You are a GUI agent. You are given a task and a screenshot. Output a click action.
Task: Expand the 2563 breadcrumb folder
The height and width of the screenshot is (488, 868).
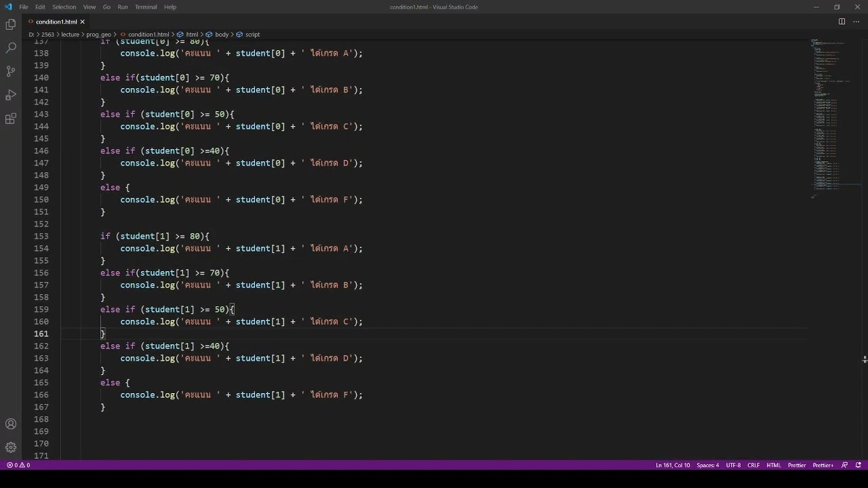(47, 35)
